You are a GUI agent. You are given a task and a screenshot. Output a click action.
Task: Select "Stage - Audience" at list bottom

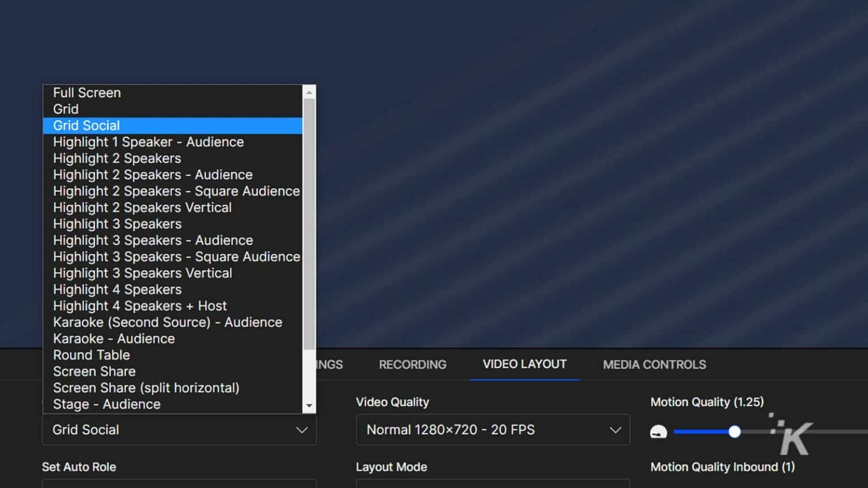(106, 404)
